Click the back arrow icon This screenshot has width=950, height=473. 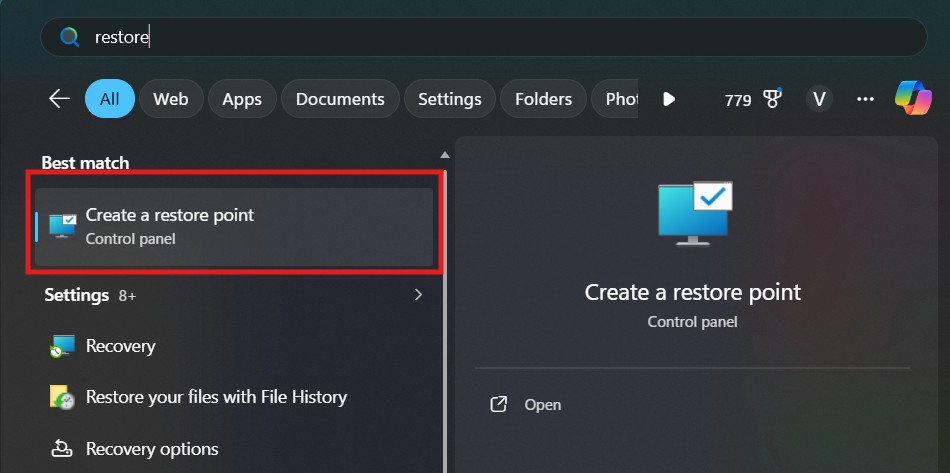click(59, 98)
